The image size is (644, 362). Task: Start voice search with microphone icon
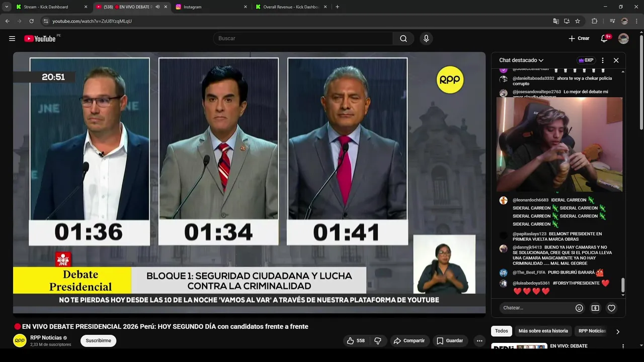tap(426, 39)
